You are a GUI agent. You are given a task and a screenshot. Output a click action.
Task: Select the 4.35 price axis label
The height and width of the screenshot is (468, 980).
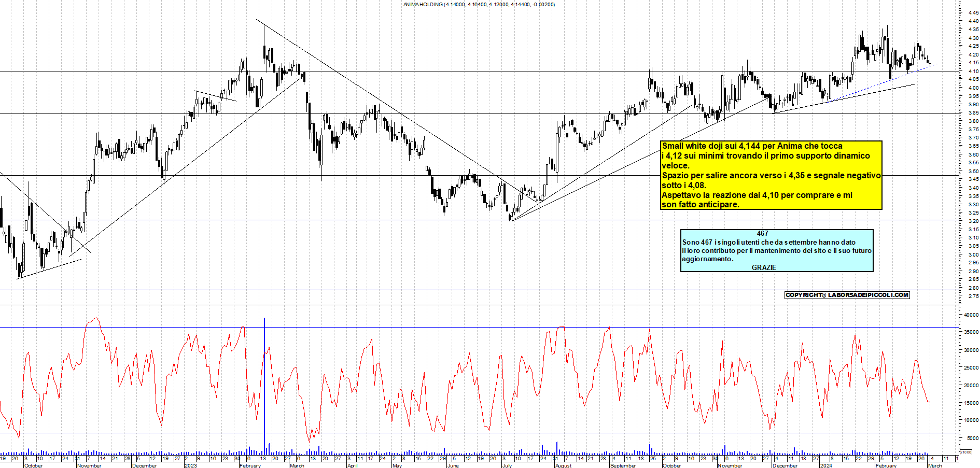coord(973,30)
